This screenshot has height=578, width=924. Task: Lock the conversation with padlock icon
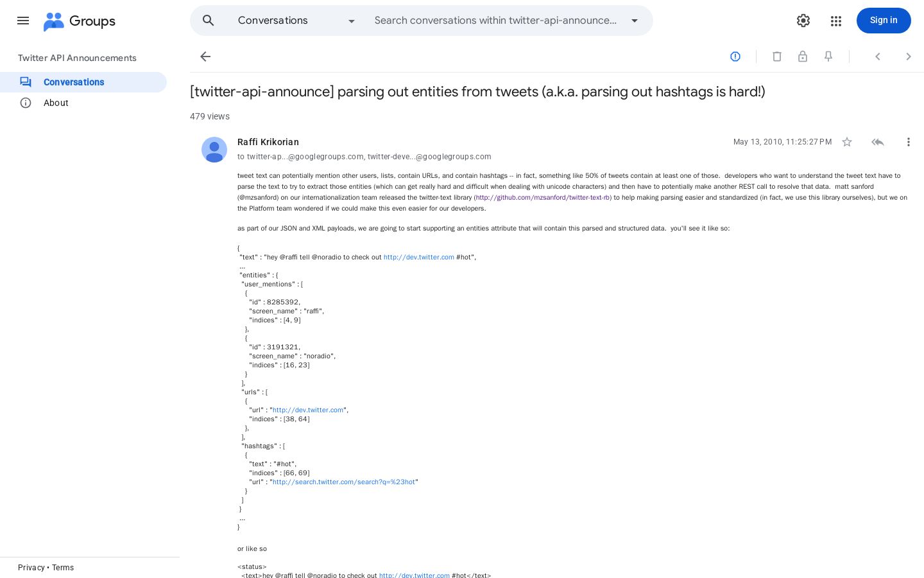[x=803, y=57]
